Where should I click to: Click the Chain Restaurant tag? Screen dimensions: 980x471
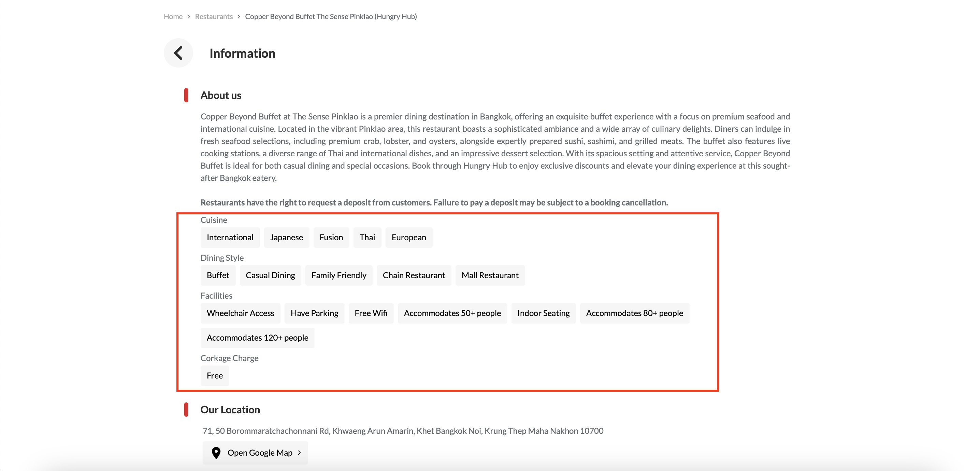[414, 275]
